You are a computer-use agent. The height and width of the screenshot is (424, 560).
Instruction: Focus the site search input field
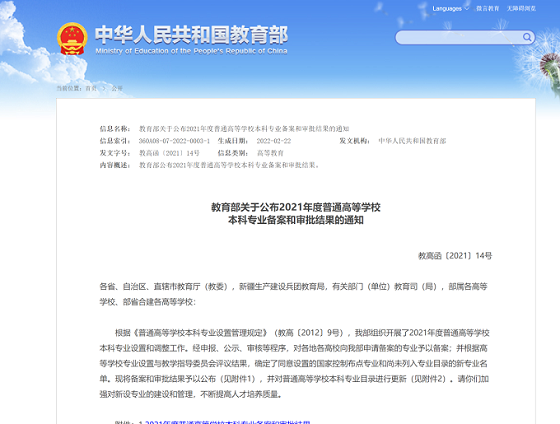[x=465, y=37]
